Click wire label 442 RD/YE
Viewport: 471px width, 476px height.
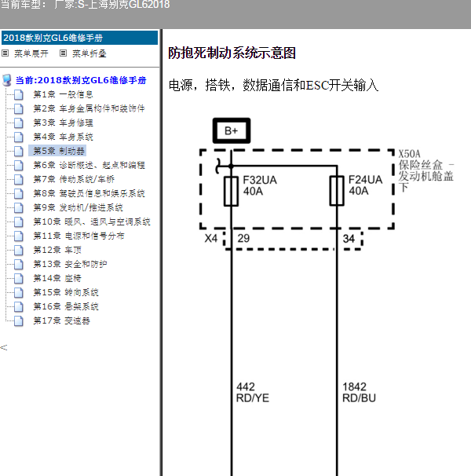(253, 392)
